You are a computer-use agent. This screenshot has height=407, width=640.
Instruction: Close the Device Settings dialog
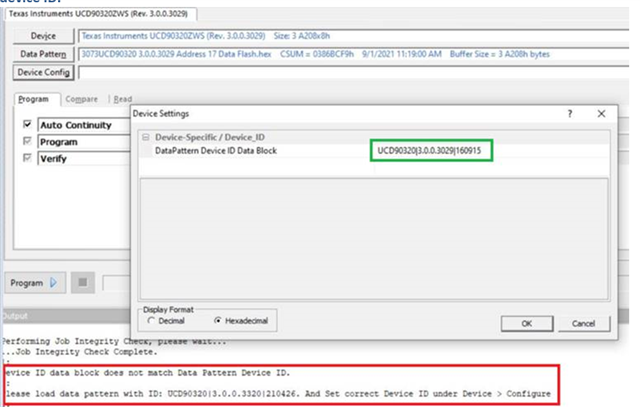(601, 113)
